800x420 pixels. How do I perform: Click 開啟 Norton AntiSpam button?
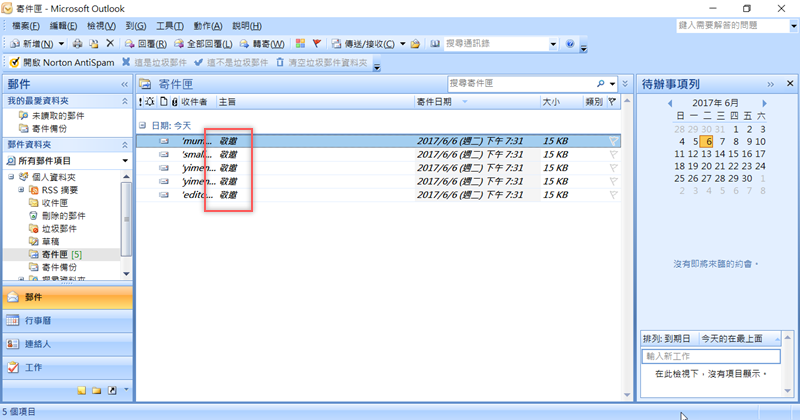(62, 62)
